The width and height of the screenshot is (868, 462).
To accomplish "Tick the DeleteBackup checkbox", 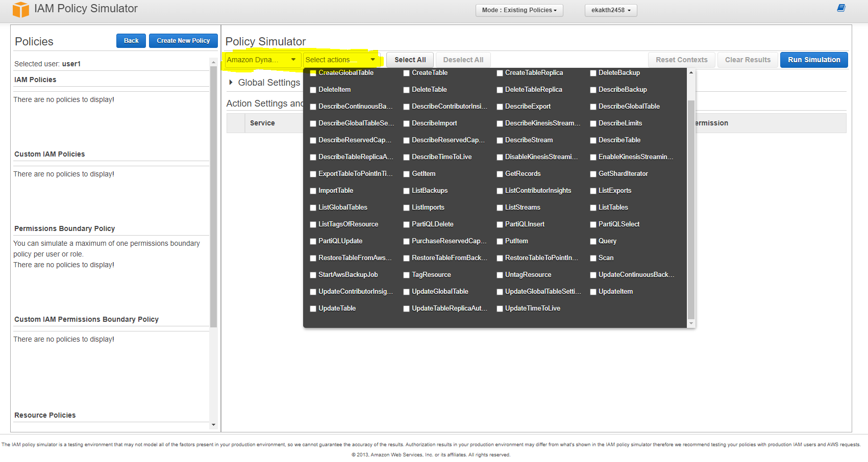I will [x=593, y=73].
